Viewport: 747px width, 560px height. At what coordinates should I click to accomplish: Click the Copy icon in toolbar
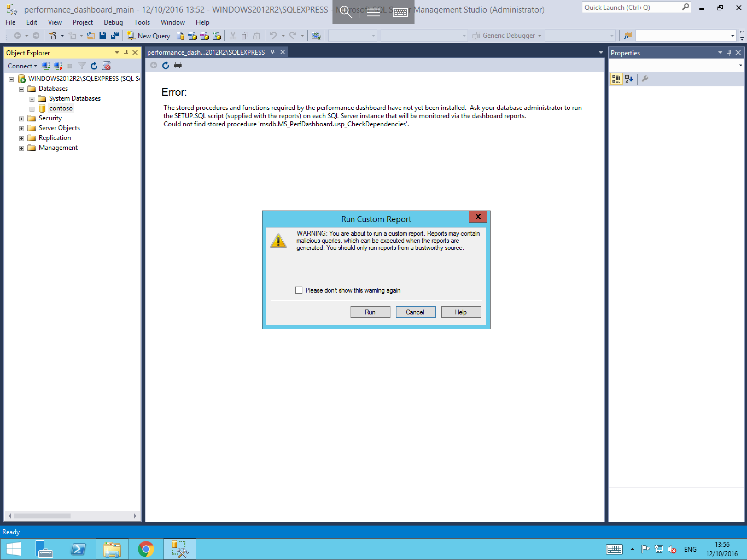[x=245, y=36]
